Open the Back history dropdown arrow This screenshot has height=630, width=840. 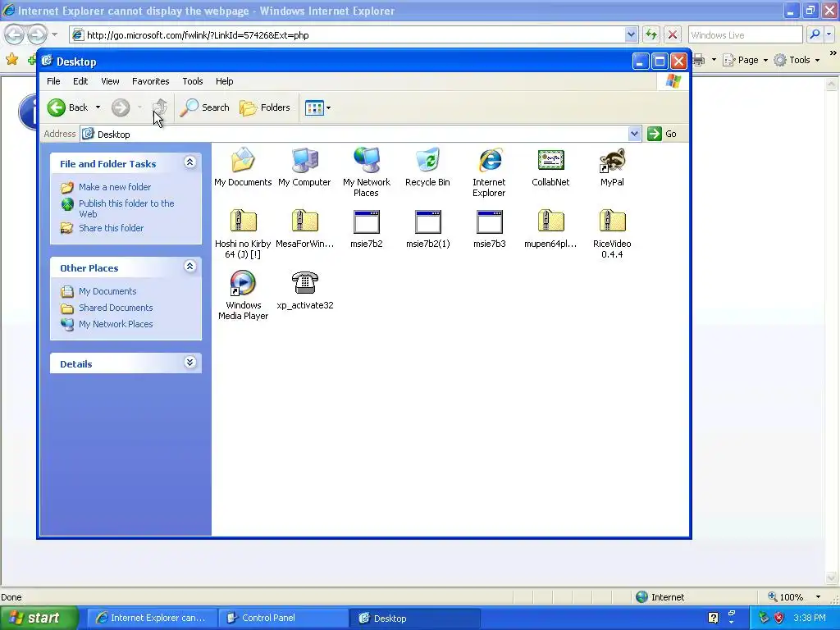[x=98, y=107]
